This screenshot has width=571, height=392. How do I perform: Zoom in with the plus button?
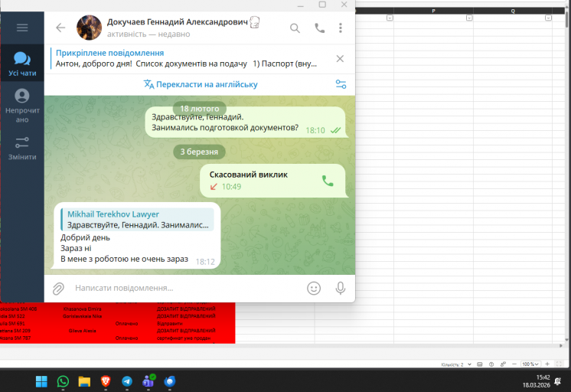547,364
